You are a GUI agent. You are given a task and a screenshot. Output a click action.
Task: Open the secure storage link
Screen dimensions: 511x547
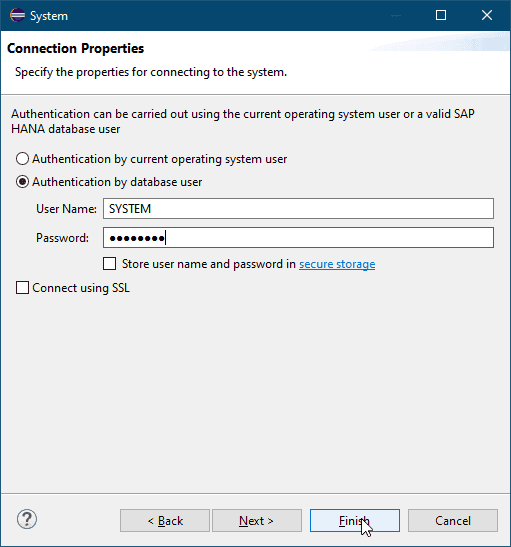pyautogui.click(x=337, y=264)
